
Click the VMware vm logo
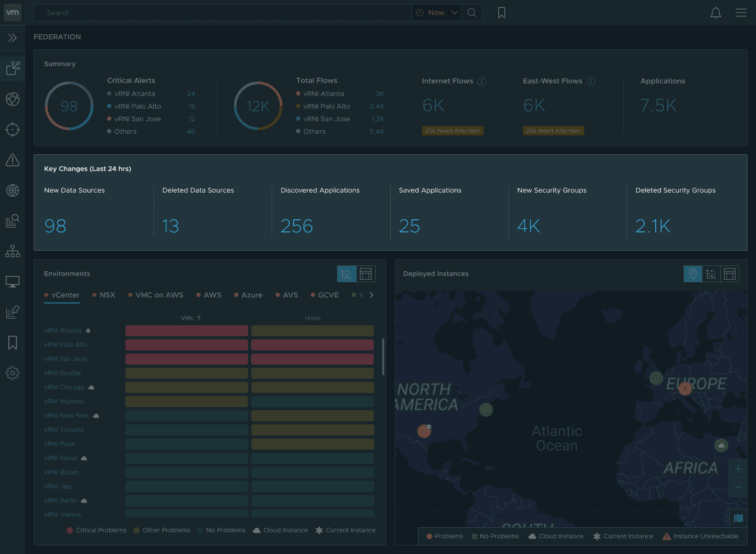point(13,13)
